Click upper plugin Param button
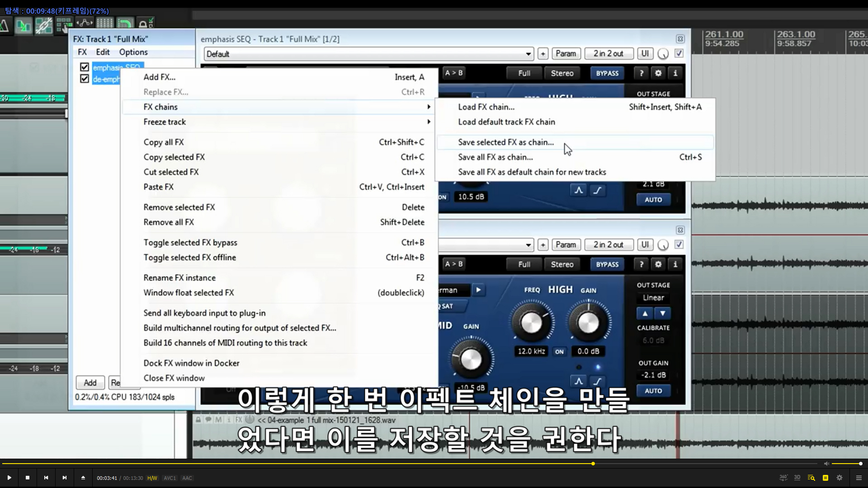This screenshot has width=868, height=488. pyautogui.click(x=566, y=53)
